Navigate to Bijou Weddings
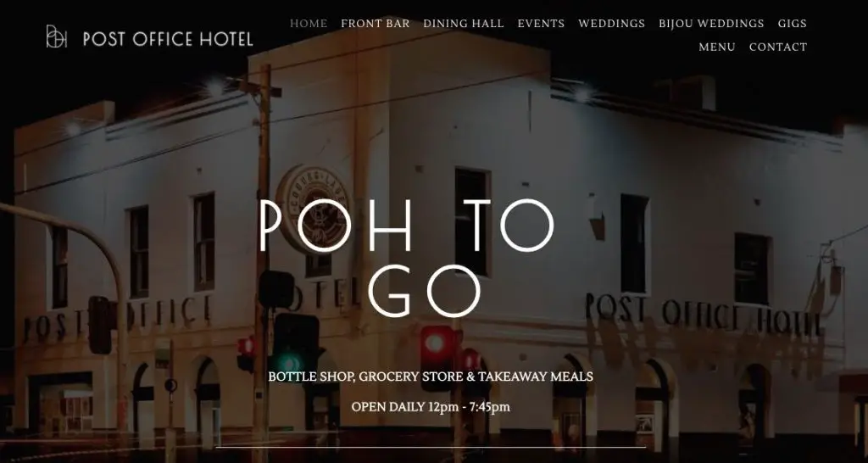The image size is (868, 463). (711, 23)
